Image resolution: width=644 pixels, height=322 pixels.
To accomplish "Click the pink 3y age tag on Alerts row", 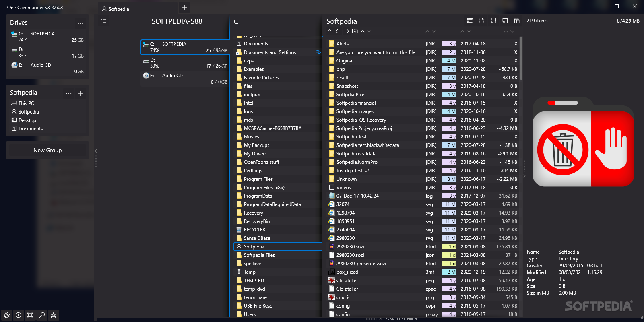I will point(449,44).
